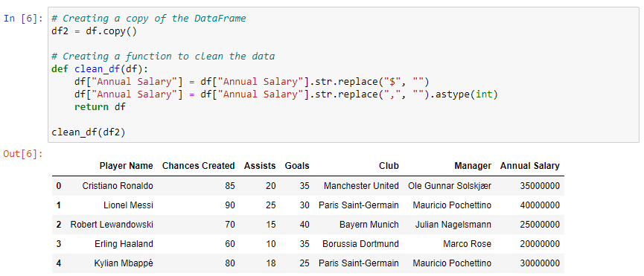Viewport: 644px width, 276px height.
Task: Click the In [6] cell prompt
Action: (23, 19)
